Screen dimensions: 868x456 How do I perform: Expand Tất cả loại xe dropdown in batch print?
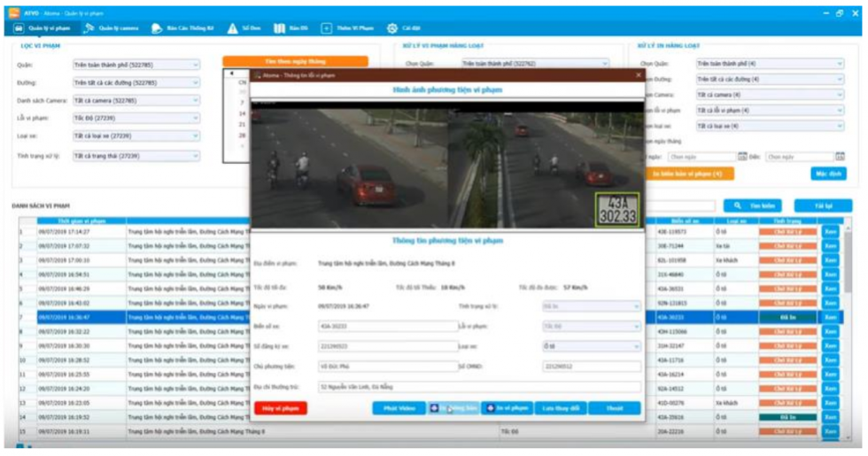pyautogui.click(x=770, y=126)
